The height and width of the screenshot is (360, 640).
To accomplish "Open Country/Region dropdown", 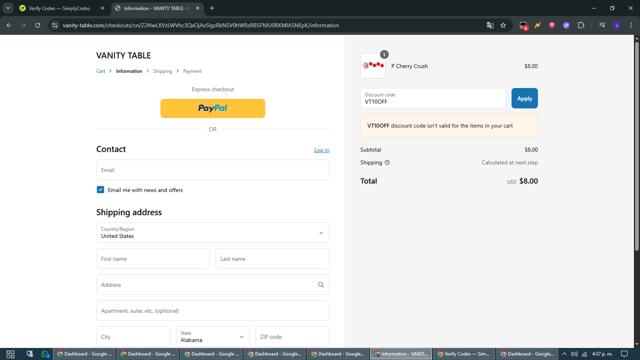I will [x=213, y=233].
